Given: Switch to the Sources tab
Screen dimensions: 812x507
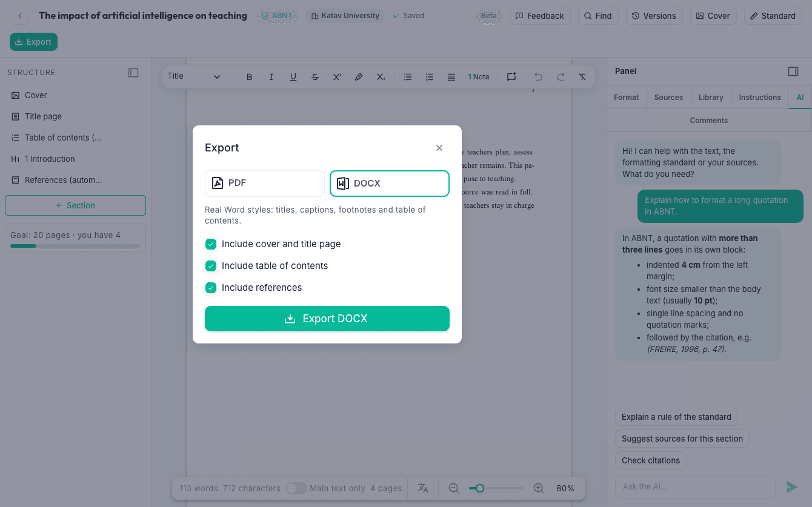Looking at the screenshot, I should point(668,98).
